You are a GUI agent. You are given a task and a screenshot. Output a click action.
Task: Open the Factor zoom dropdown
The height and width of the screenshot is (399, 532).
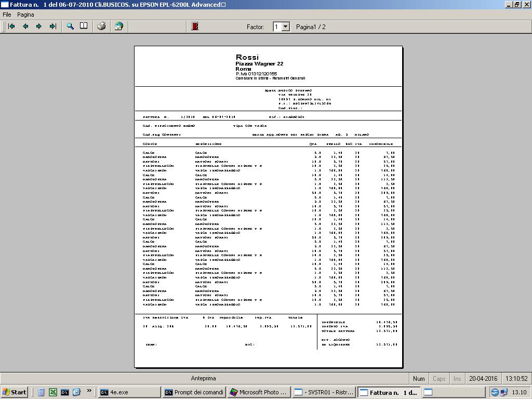[286, 27]
